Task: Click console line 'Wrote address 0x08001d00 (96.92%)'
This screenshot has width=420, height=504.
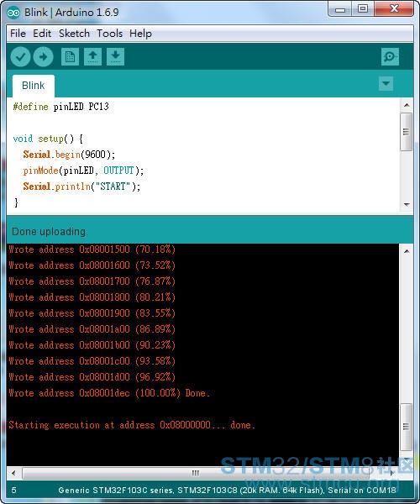Action: (92, 377)
